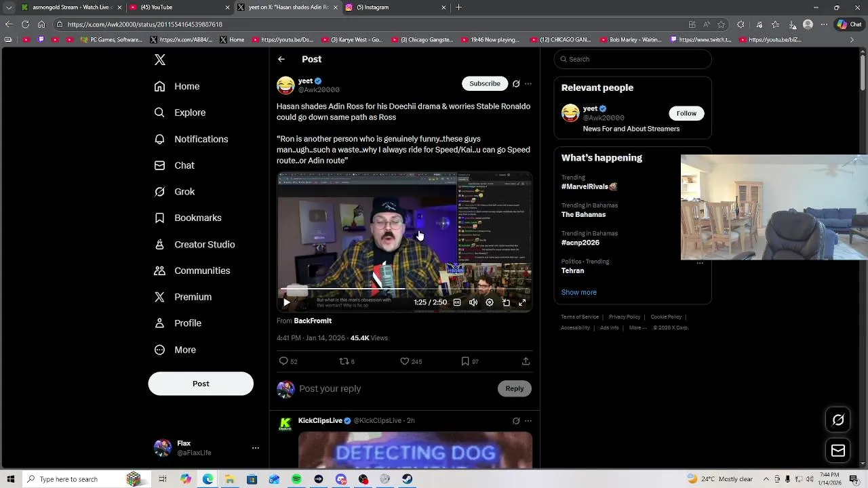This screenshot has height=488, width=868.
Task: Open the floating Grok button
Action: 838,420
